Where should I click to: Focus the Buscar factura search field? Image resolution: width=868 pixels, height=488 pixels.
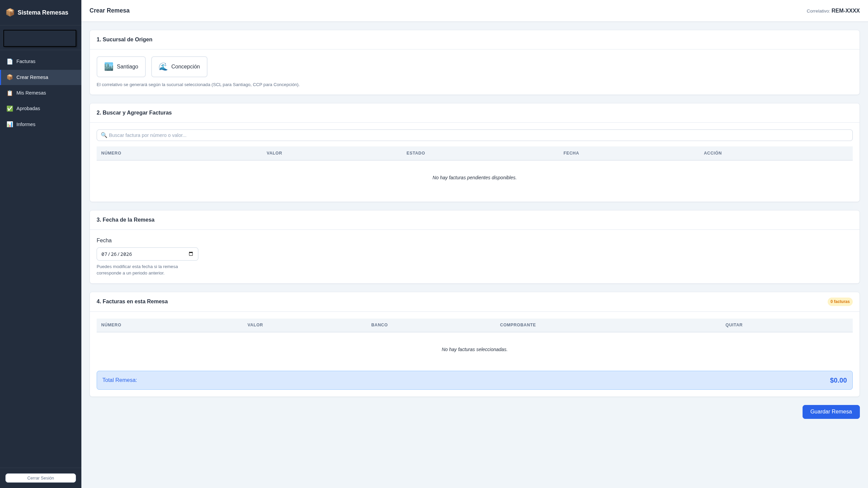point(475,135)
